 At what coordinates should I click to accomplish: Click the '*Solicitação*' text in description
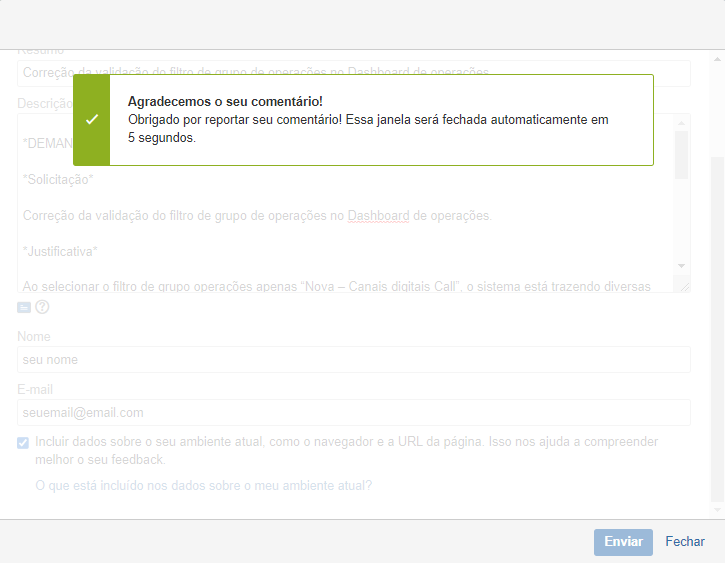click(58, 179)
